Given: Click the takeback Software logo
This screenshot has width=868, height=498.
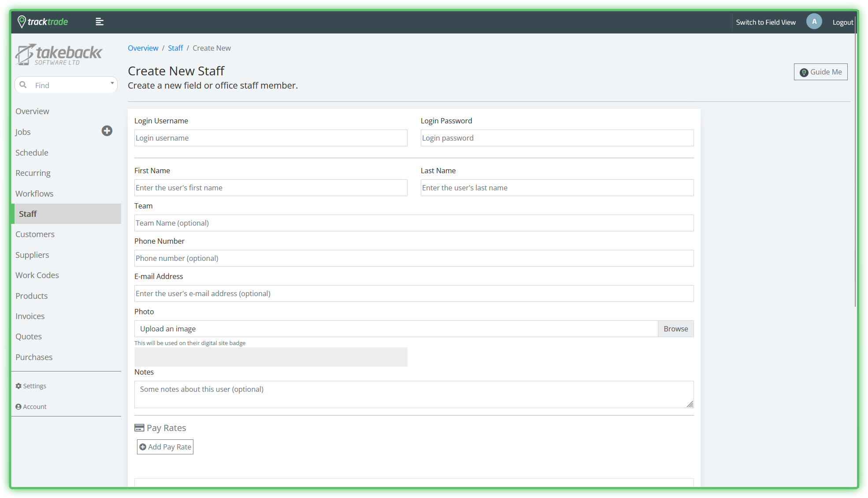Looking at the screenshot, I should (x=59, y=55).
